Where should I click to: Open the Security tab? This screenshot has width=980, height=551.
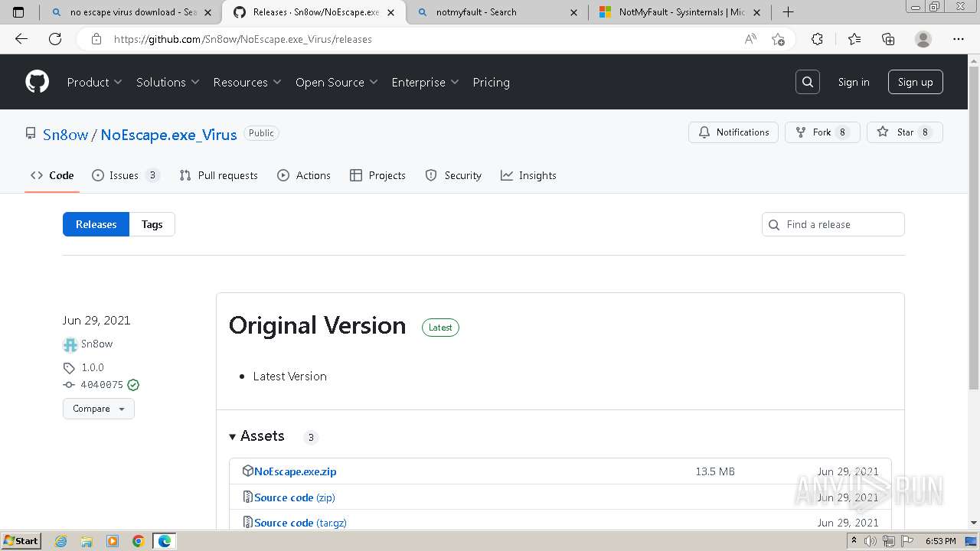[453, 175]
